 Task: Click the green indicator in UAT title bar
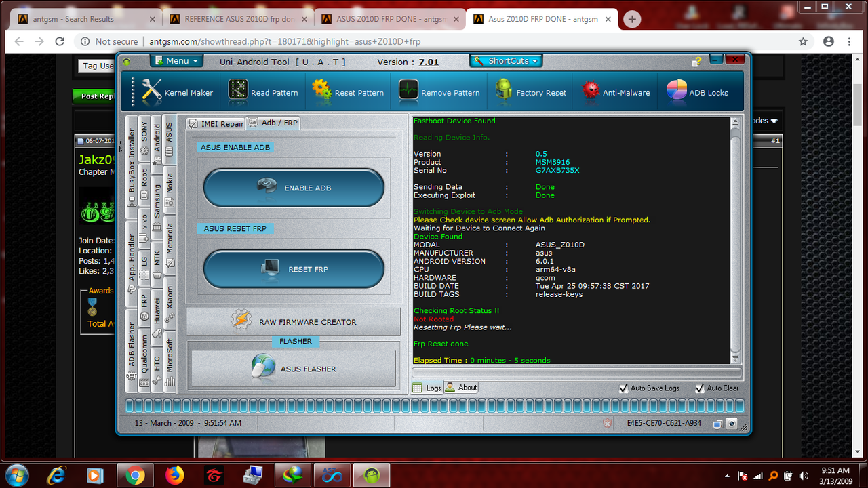(x=126, y=62)
